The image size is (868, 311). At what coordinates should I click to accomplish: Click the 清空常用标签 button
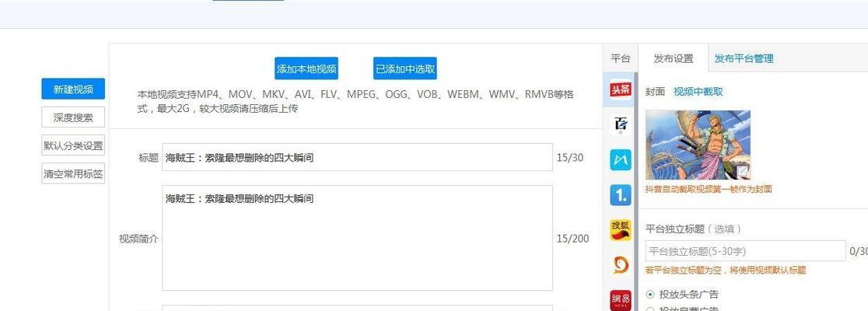click(x=73, y=173)
